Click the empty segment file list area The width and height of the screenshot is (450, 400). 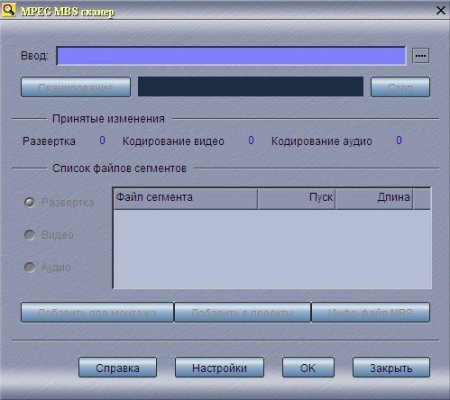(272, 249)
